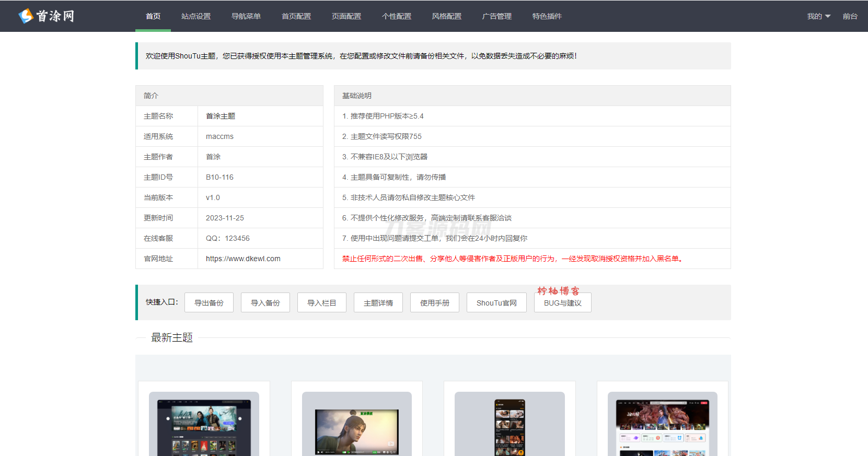
Task: Go to 前台 front-end link
Action: point(850,16)
